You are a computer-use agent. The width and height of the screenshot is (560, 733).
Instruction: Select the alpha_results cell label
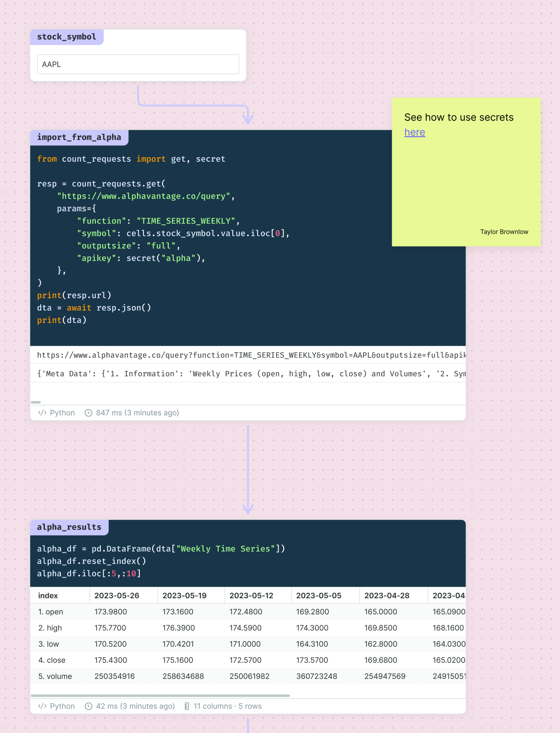point(69,527)
